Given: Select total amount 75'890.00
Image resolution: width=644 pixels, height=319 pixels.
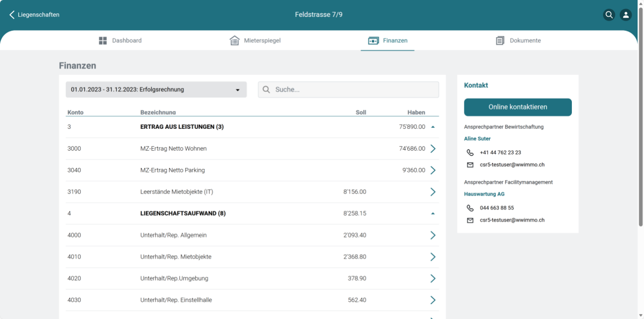Looking at the screenshot, I should click(412, 127).
